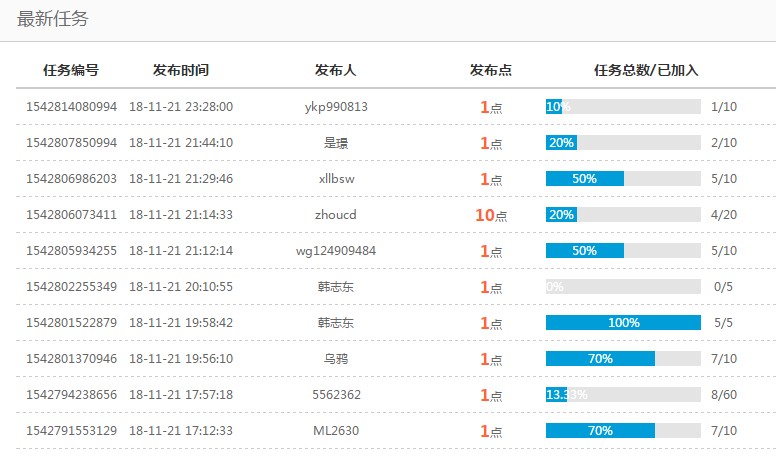Screen dimensions: 776x462
Task: Select publisher 乌鸦
Action: pos(336,359)
